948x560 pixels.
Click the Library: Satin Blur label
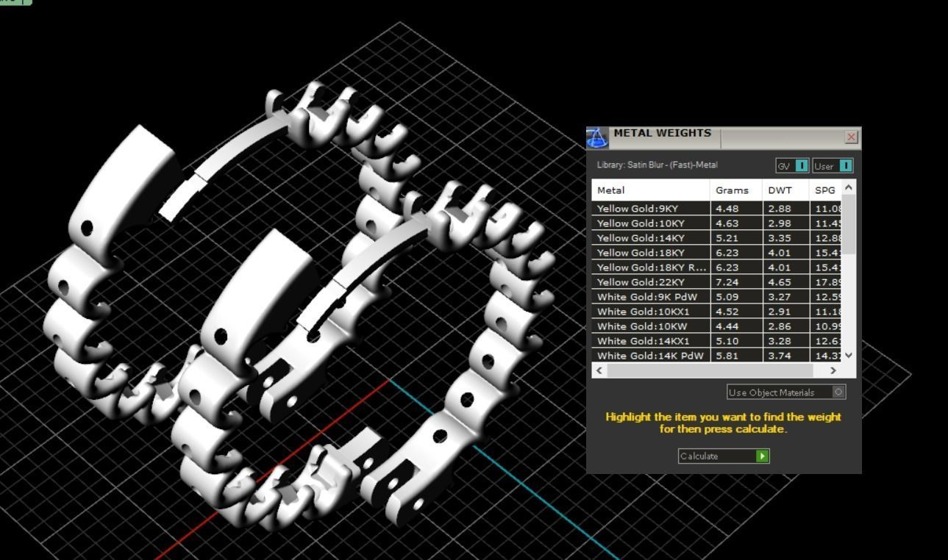point(657,165)
